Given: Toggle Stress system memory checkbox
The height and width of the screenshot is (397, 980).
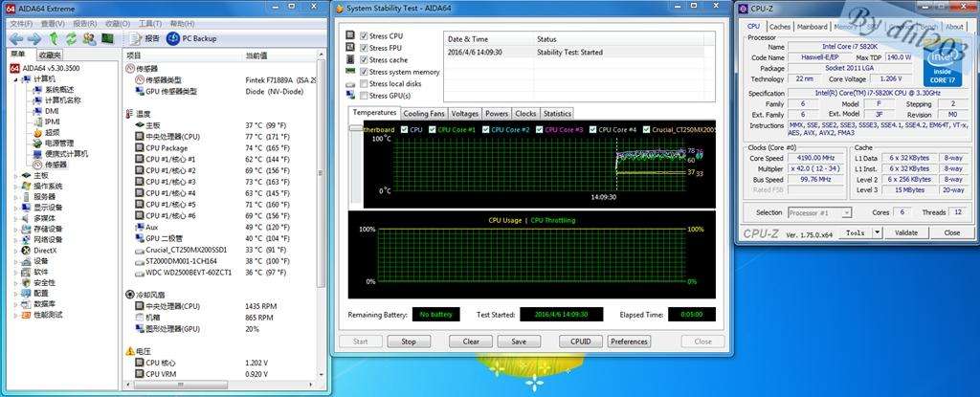Looking at the screenshot, I should [364, 72].
